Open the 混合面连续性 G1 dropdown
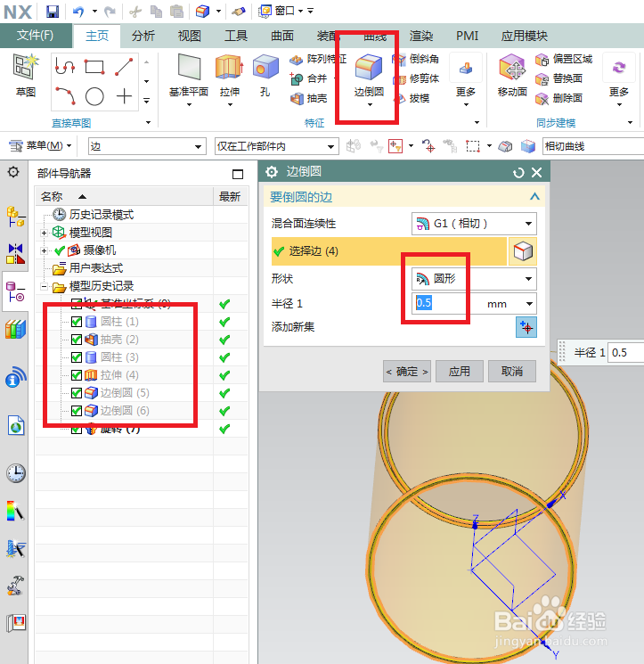644x664 pixels. click(x=474, y=224)
